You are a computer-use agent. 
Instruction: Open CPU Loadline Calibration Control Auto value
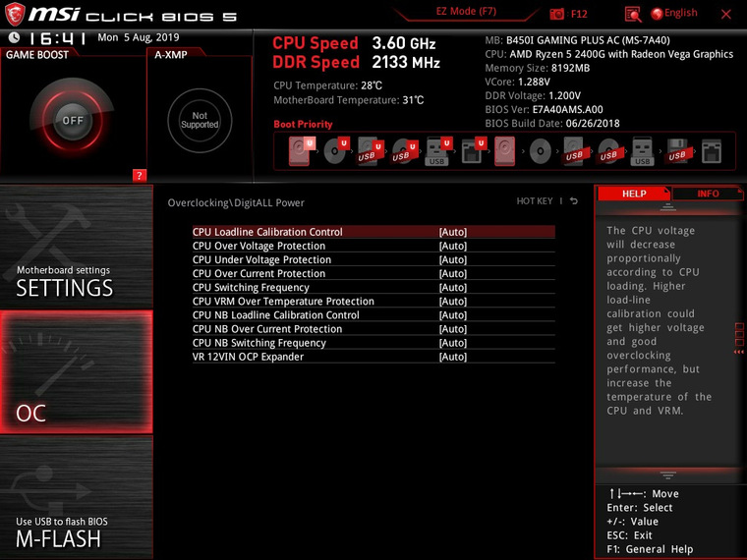[453, 232]
